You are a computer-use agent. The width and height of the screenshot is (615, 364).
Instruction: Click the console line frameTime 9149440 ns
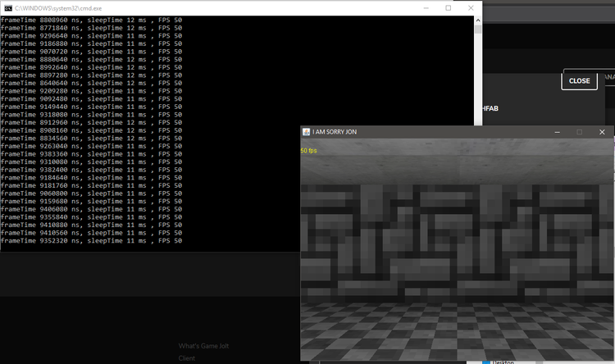pyautogui.click(x=91, y=107)
